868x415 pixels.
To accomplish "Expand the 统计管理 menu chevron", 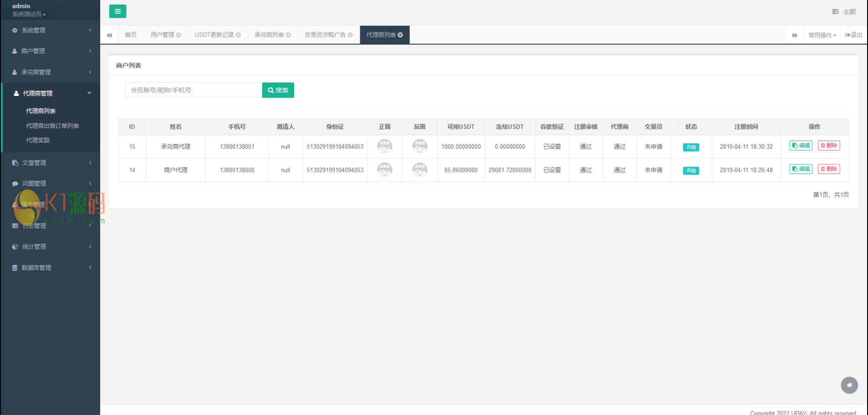I will pos(90,247).
